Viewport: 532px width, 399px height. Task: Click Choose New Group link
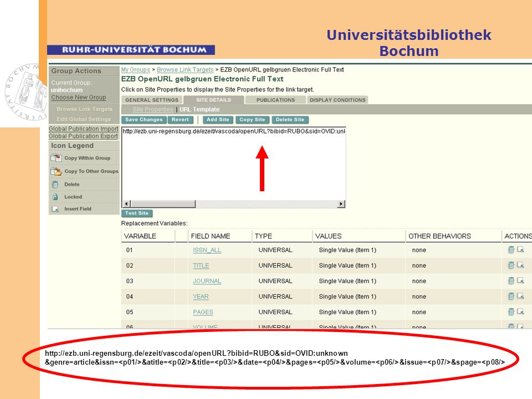point(78,98)
